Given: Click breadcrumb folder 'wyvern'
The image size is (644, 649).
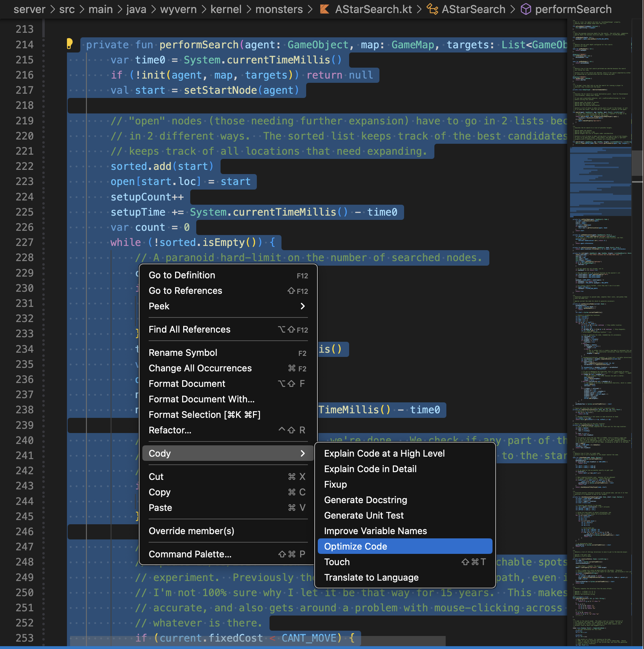Looking at the screenshot, I should point(178,9).
